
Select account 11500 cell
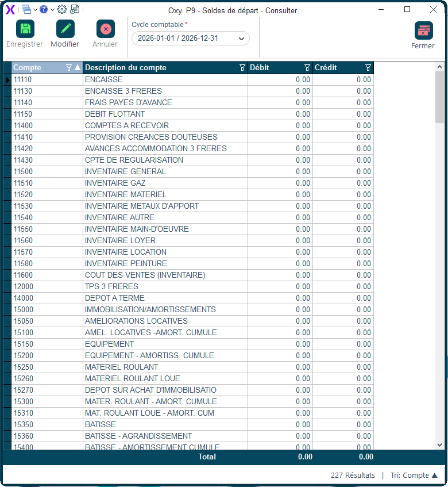coord(47,171)
